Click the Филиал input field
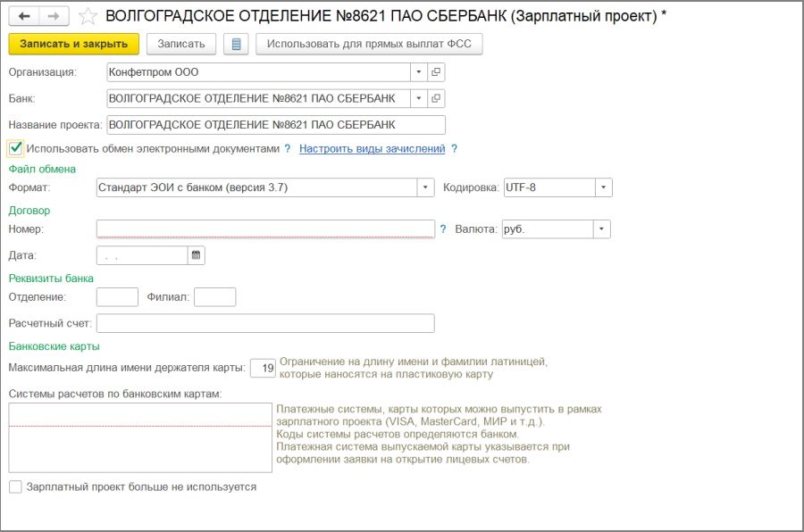The height and width of the screenshot is (532, 804). [214, 297]
